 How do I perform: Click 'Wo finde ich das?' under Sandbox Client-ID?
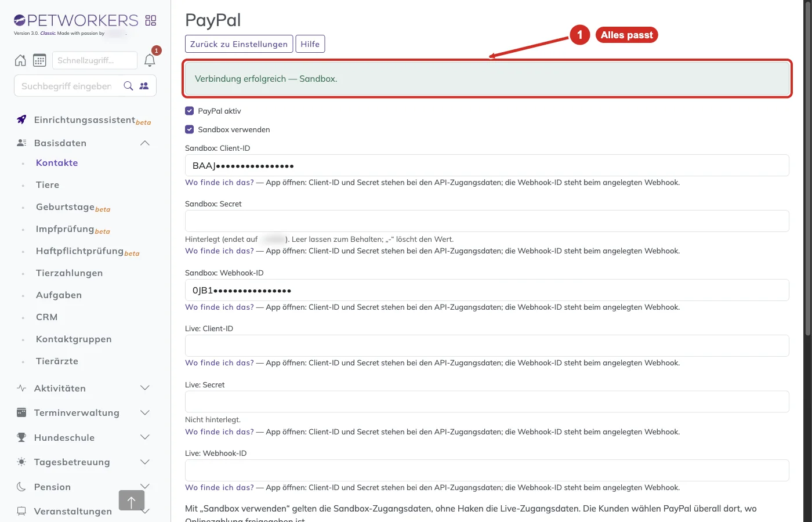pyautogui.click(x=219, y=182)
